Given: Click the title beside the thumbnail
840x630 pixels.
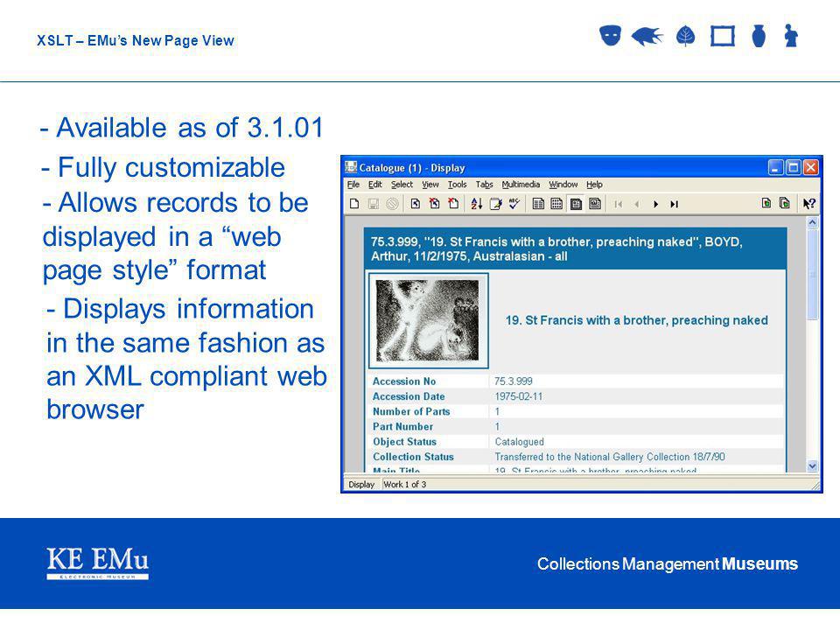Looking at the screenshot, I should coord(636,320).
